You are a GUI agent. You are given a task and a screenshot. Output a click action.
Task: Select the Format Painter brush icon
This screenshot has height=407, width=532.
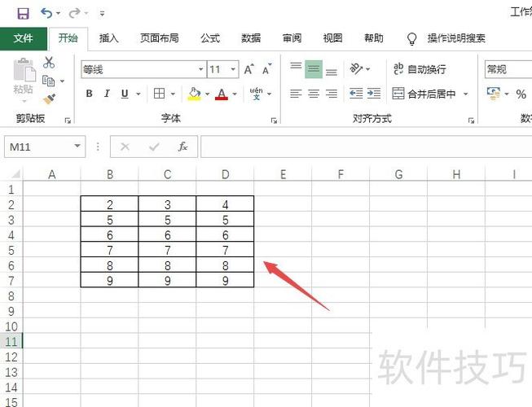(49, 99)
